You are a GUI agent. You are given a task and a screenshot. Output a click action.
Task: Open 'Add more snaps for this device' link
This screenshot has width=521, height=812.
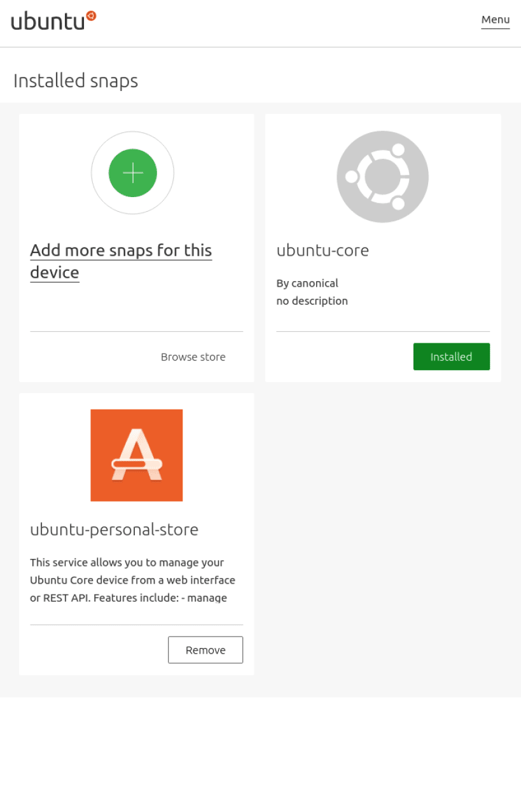pos(121,261)
